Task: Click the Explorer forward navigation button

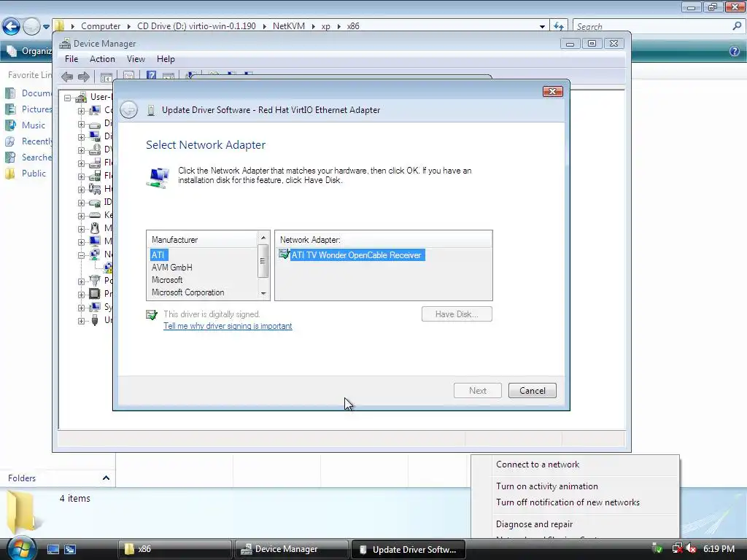Action: pyautogui.click(x=31, y=26)
